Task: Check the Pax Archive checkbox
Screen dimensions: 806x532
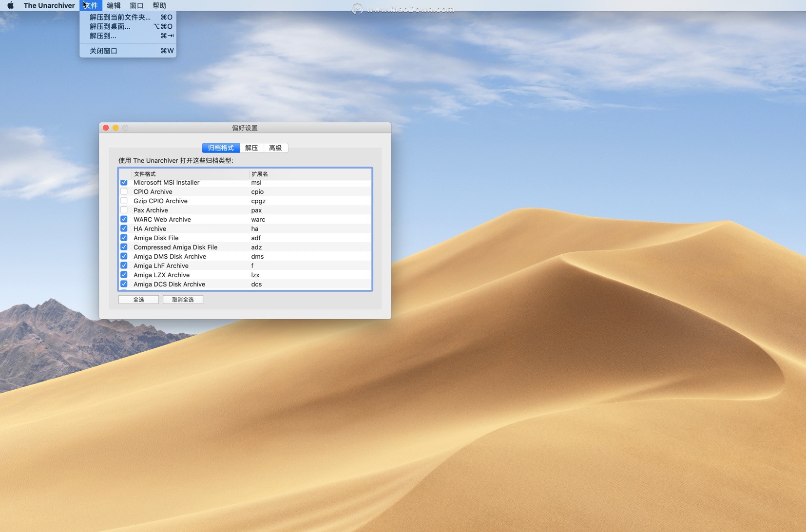Action: (124, 210)
